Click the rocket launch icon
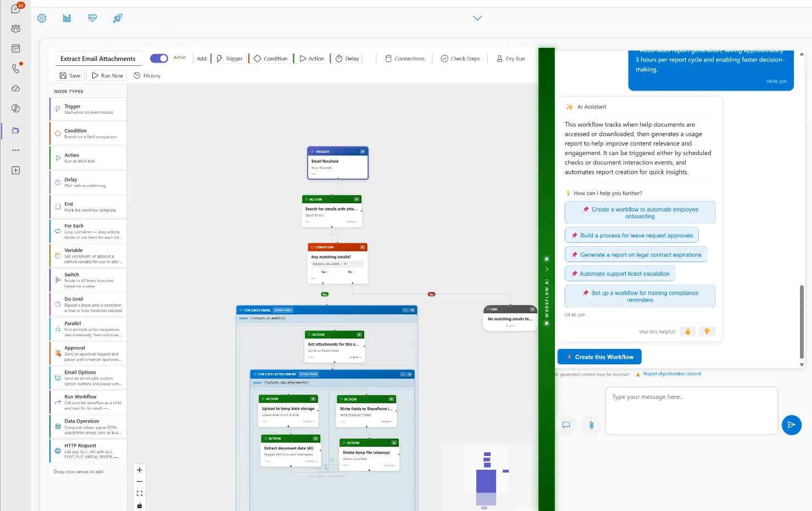Screen dimensions: 812x511 pos(118,18)
